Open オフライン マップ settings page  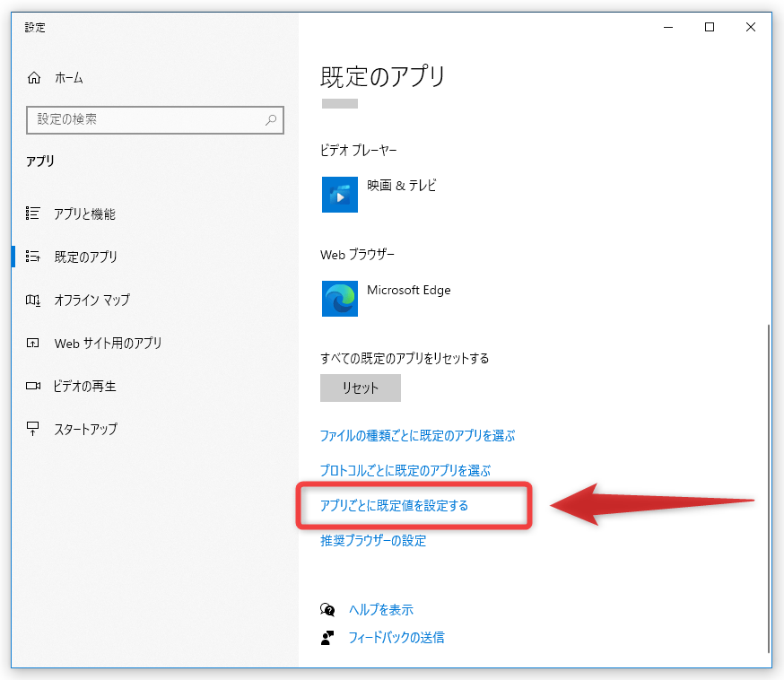[x=92, y=300]
